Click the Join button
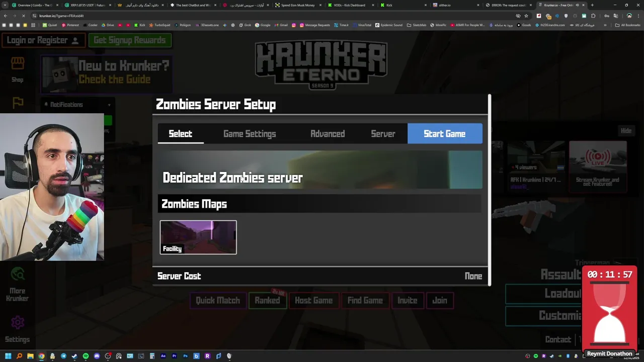 [440, 300]
